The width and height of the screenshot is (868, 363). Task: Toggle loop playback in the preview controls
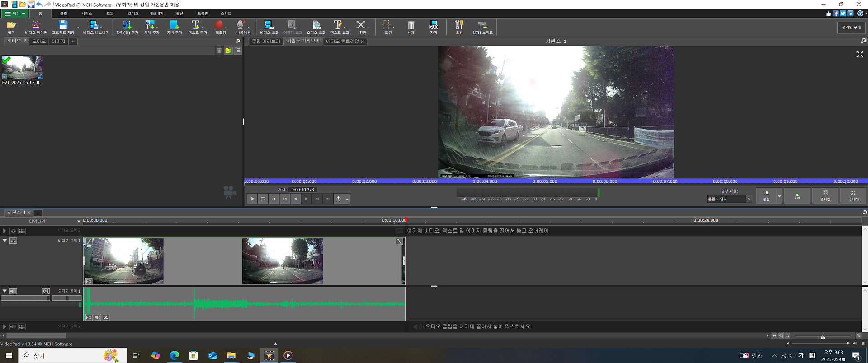[x=263, y=199]
